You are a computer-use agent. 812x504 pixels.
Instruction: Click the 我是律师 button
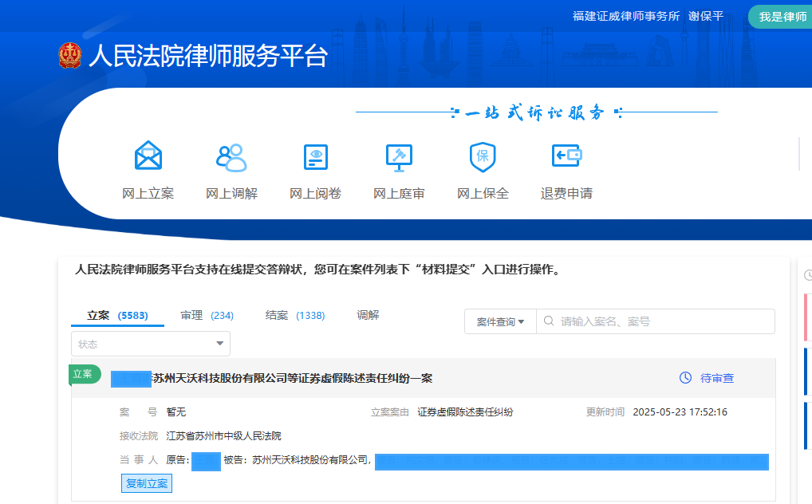(x=782, y=17)
